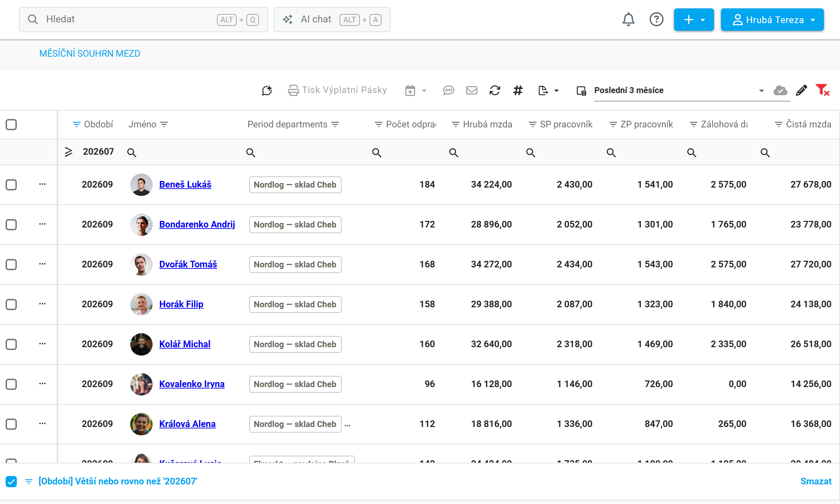The width and height of the screenshot is (840, 504).
Task: Send SMS via speech bubble icon
Action: click(x=448, y=90)
